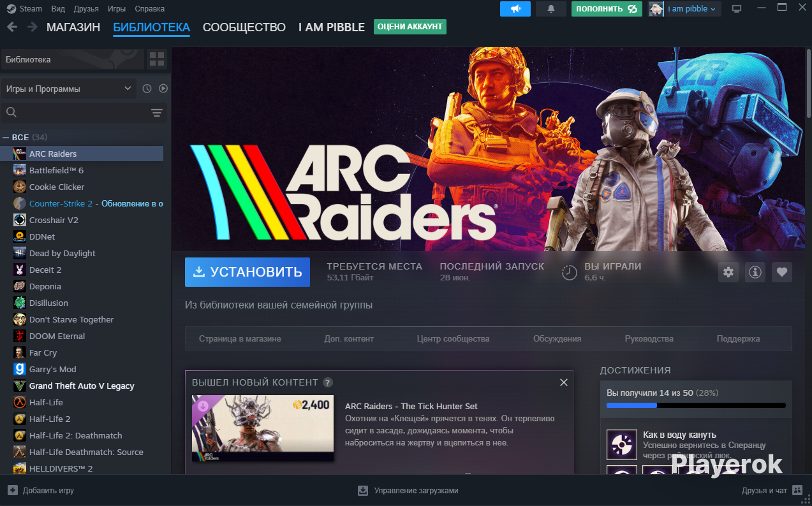Click the downloads manager icon
Viewport: 812px width, 506px height.
coord(363,490)
